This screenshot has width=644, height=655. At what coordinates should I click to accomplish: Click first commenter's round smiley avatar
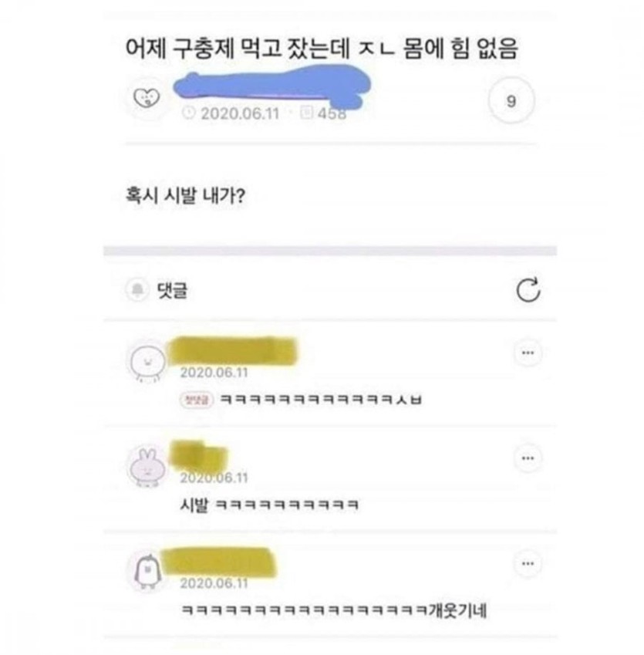coord(147,362)
